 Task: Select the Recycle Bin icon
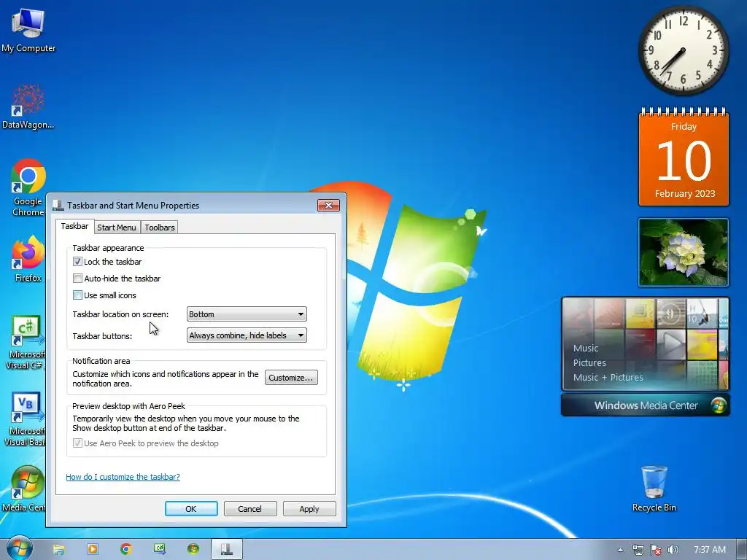pos(654,489)
